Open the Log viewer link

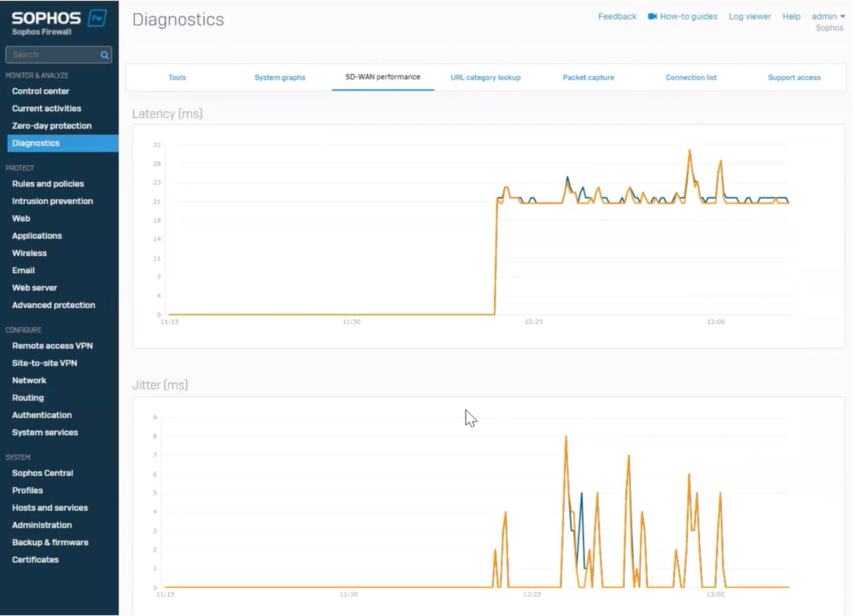[749, 16]
